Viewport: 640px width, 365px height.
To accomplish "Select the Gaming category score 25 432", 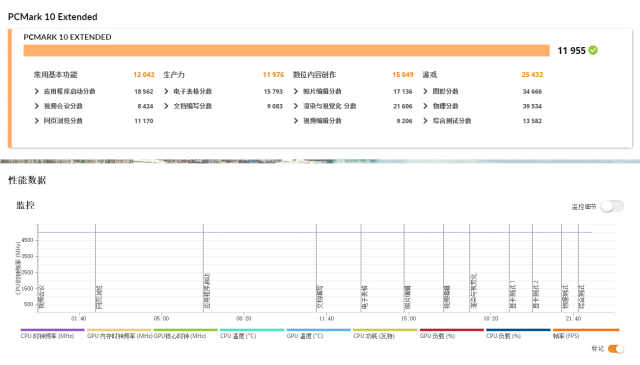I will [532, 75].
